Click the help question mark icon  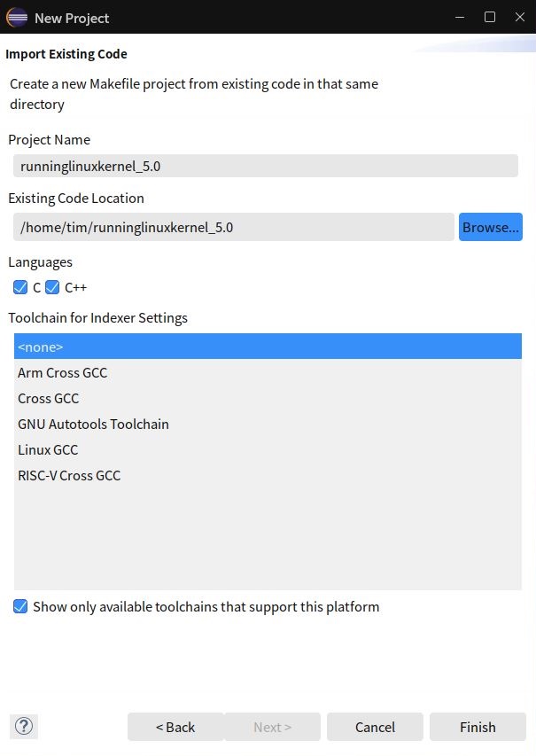tap(24, 726)
